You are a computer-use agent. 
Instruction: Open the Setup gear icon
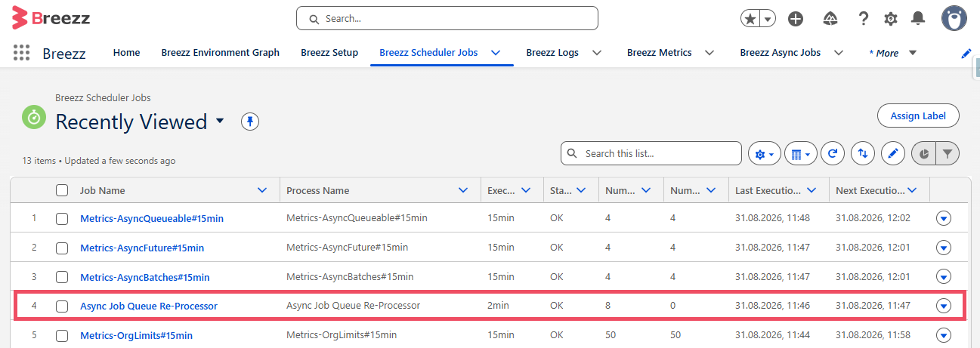(x=891, y=19)
